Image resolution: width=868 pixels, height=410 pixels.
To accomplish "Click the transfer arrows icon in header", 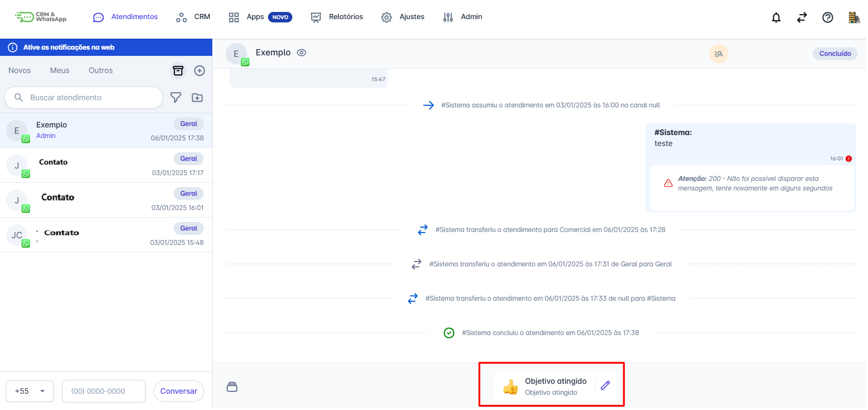I will coord(802,18).
